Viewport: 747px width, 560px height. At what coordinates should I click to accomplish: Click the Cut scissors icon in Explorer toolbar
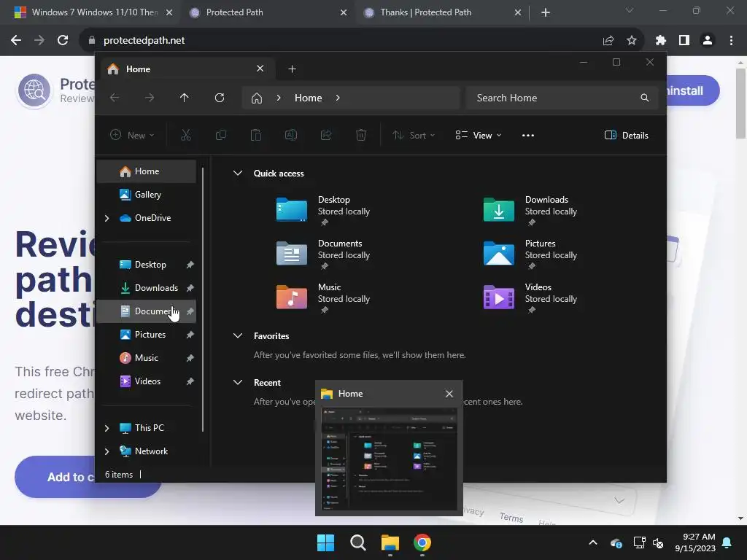tap(186, 135)
